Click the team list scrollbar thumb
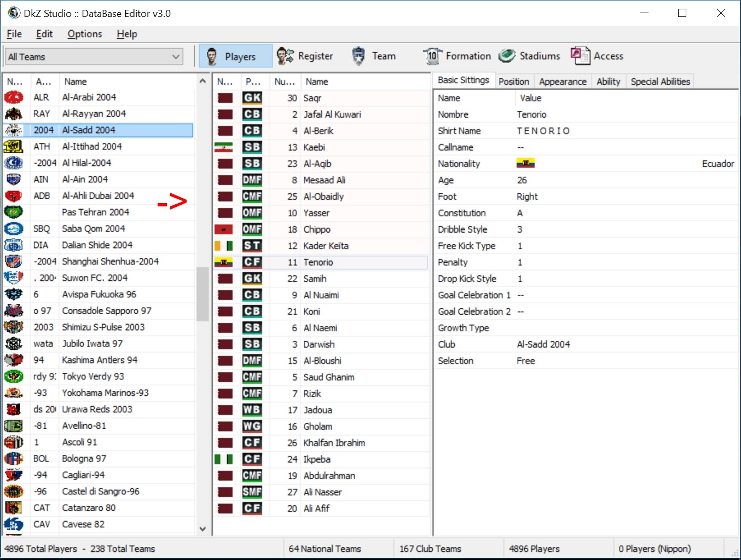 202,294
